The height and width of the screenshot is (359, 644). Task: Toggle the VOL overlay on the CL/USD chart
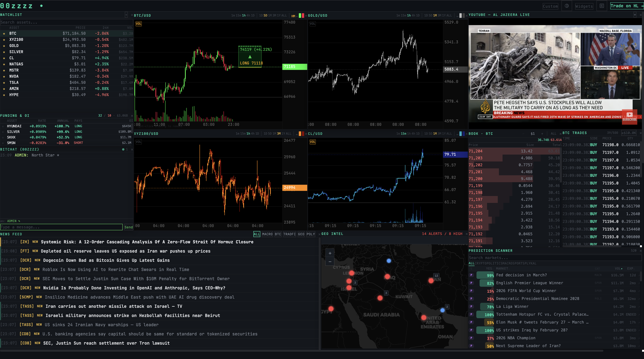tap(313, 142)
